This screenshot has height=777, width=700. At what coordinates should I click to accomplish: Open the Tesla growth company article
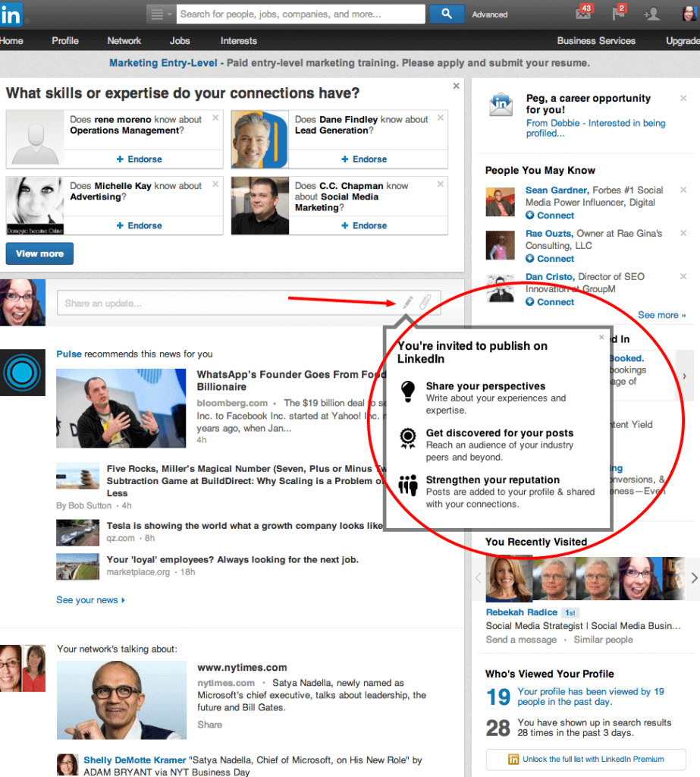point(245,525)
